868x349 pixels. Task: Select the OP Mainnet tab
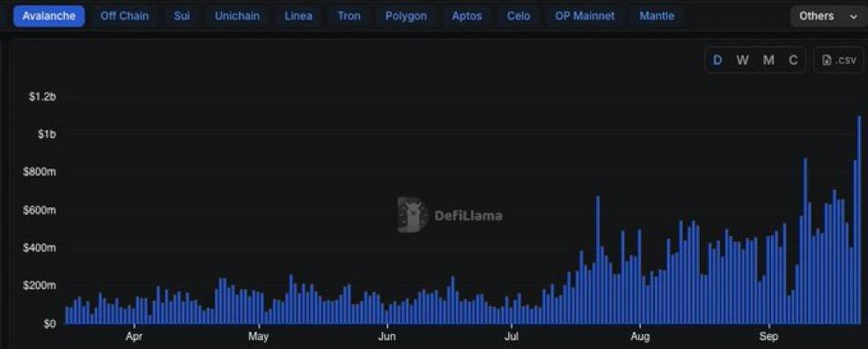point(585,16)
